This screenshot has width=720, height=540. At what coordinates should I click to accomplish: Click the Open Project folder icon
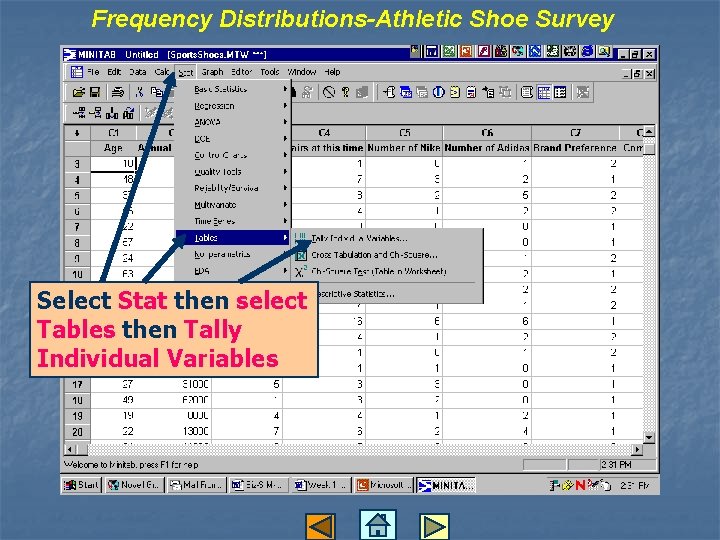pos(79,93)
